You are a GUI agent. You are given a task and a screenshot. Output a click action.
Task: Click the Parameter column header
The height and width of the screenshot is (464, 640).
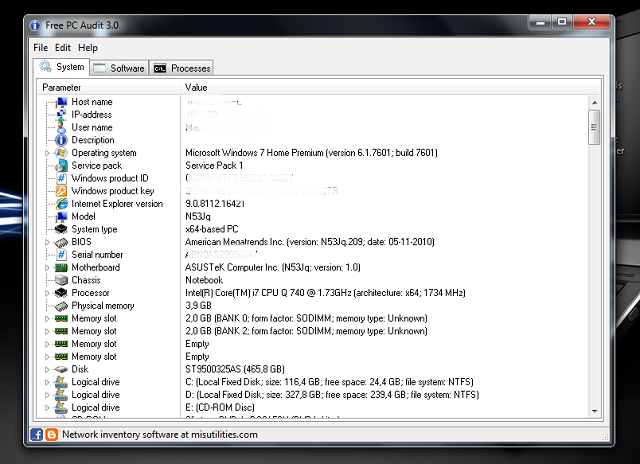(x=109, y=87)
